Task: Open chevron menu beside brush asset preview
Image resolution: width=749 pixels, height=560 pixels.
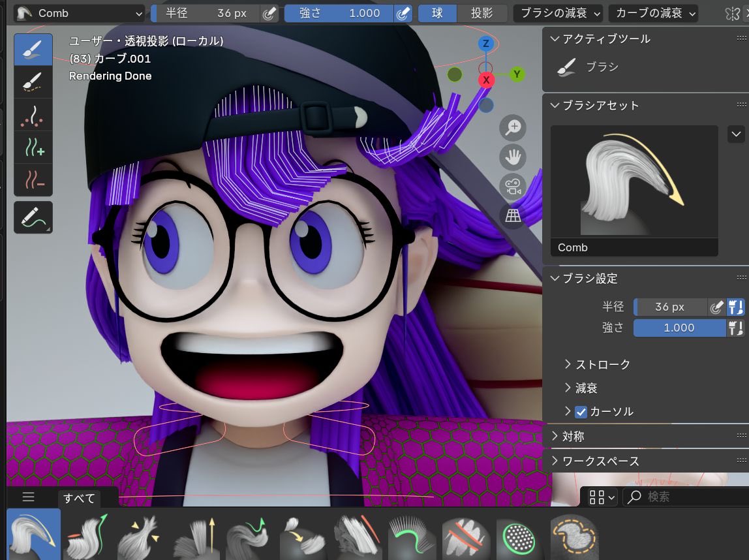Action: click(736, 134)
